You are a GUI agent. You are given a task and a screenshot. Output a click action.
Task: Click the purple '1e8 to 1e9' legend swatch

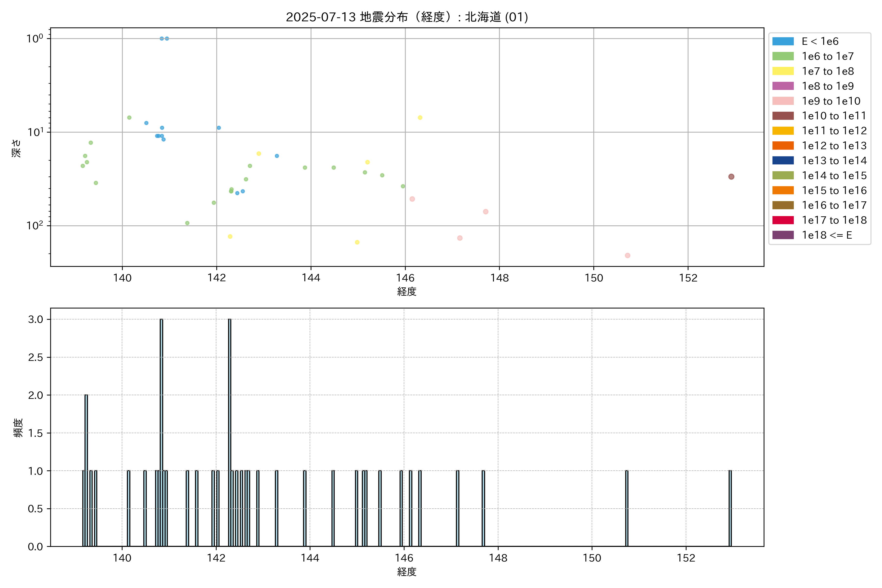[783, 86]
